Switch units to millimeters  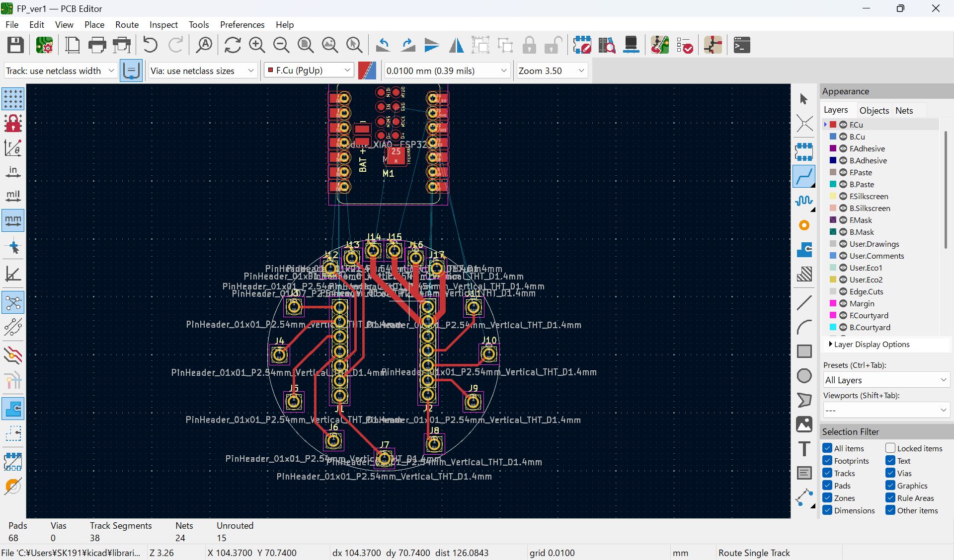(13, 220)
